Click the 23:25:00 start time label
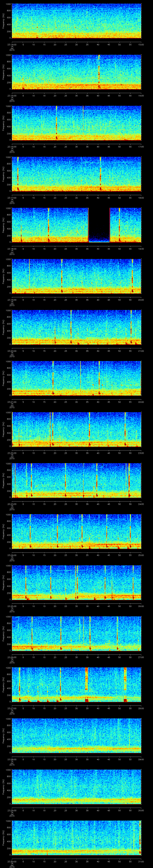153x868 pixels. pyautogui.click(x=12, y=606)
